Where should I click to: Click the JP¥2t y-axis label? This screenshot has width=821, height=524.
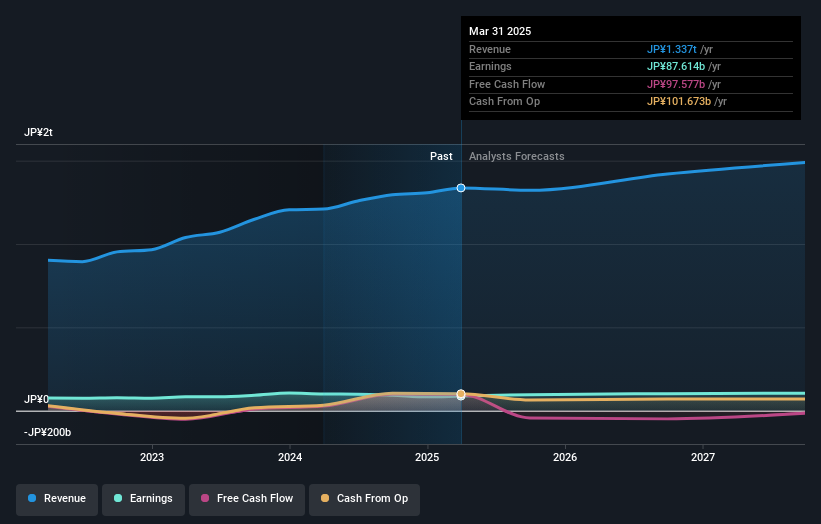click(38, 132)
